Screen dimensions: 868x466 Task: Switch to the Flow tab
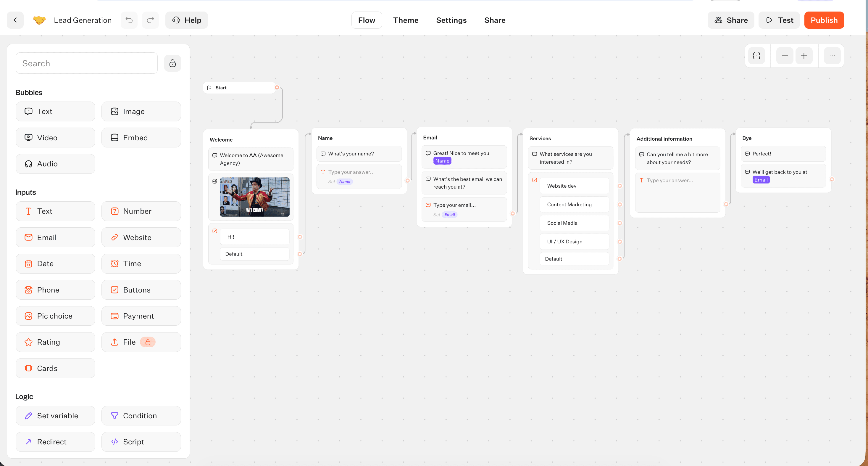[x=367, y=20]
